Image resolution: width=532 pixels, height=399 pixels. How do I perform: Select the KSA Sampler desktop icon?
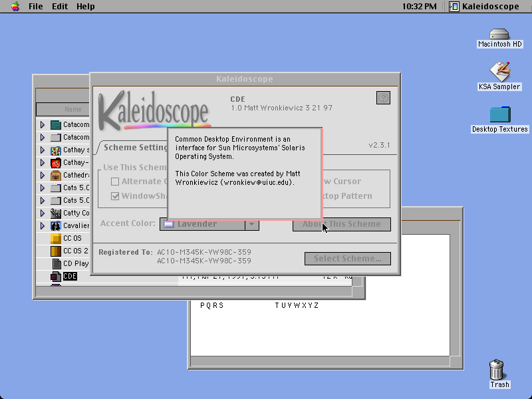pyautogui.click(x=499, y=71)
